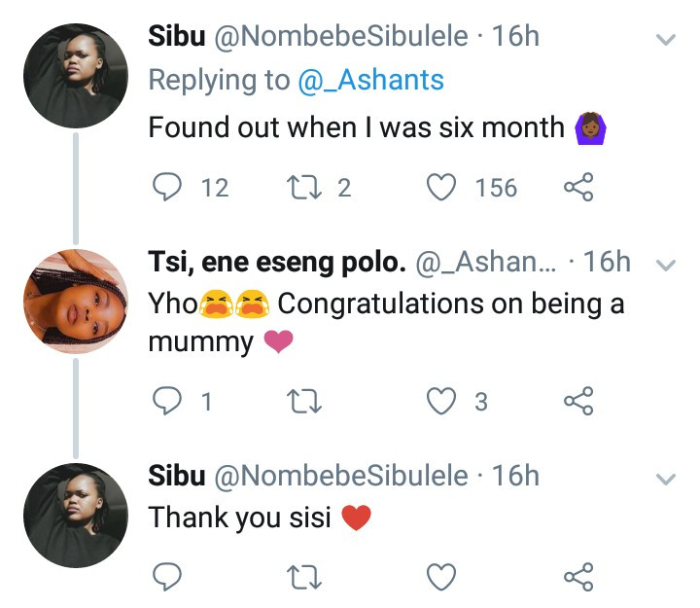Screen dimensions: 700x608
Task: Expand options chevron on Tsi, ene eseng polo tweet
Action: pos(666,266)
